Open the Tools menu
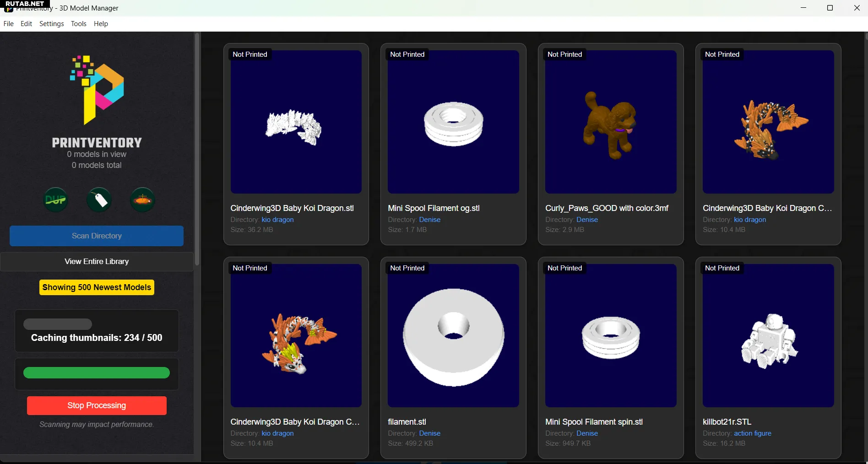 [79, 24]
